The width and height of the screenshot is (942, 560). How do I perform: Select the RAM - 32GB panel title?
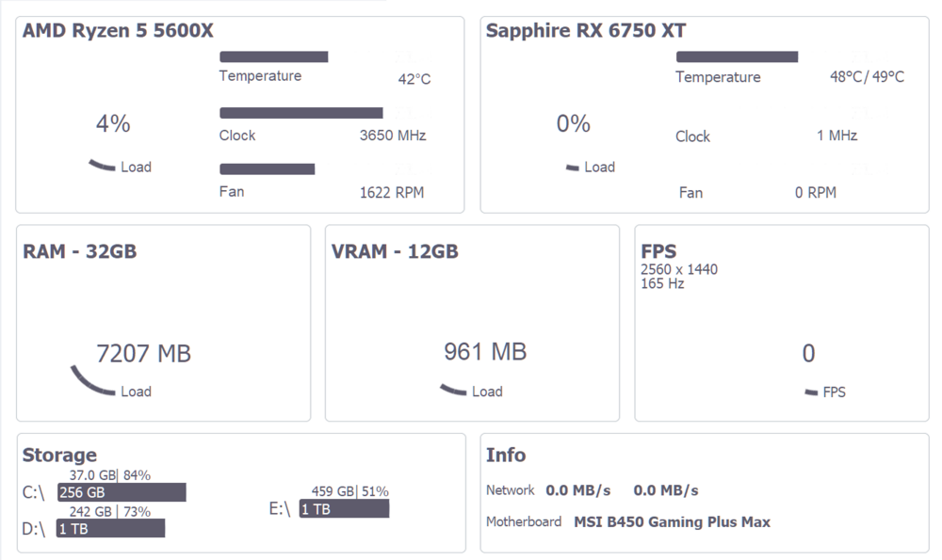pos(79,251)
